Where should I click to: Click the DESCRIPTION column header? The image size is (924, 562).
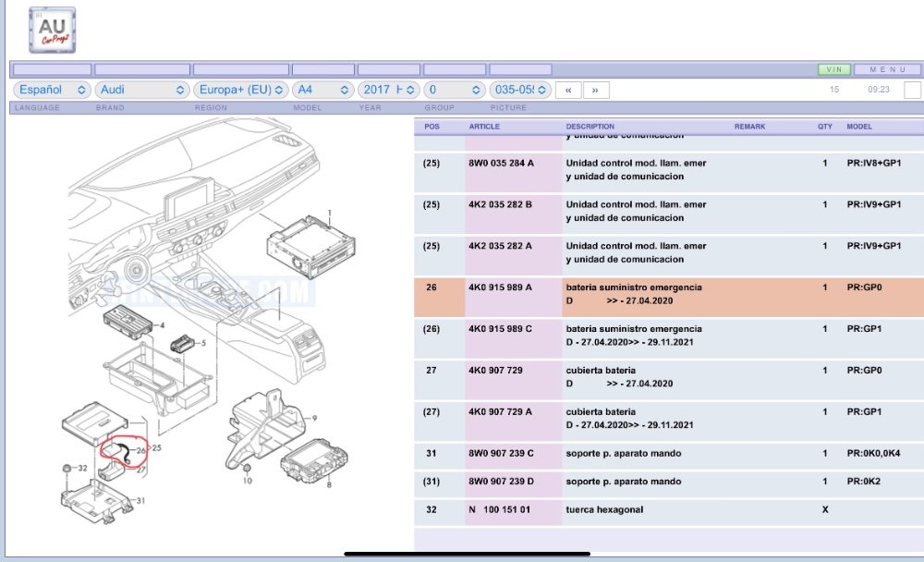(590, 127)
